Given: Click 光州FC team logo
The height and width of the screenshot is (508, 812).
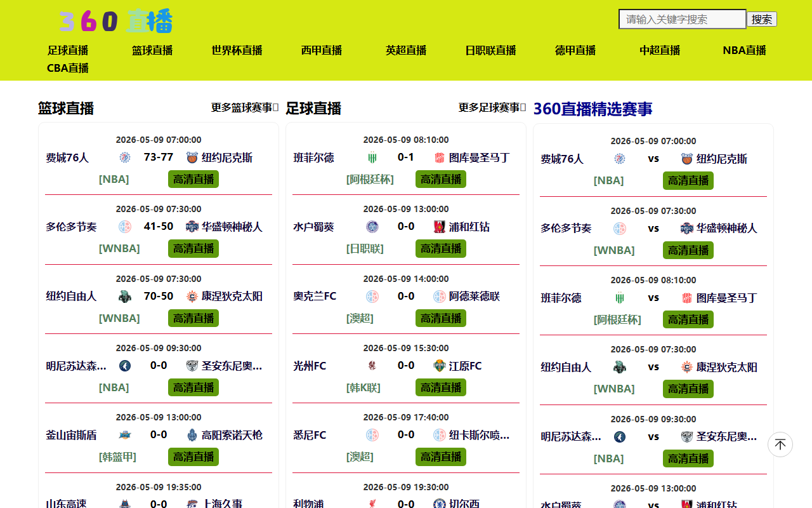Looking at the screenshot, I should 372,366.
